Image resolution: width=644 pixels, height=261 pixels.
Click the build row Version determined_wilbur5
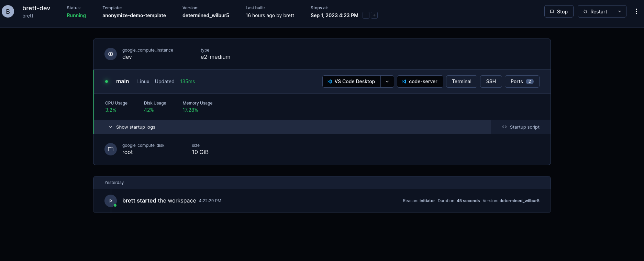coord(511,201)
